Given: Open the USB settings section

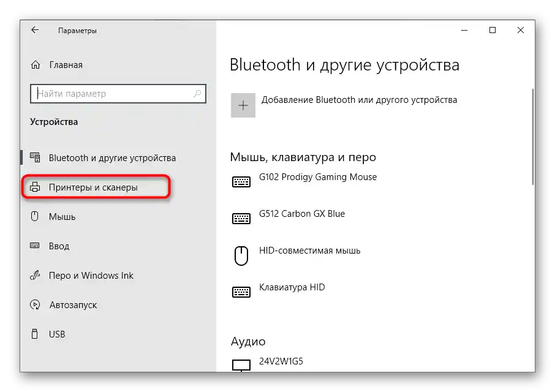Looking at the screenshot, I should point(57,334).
